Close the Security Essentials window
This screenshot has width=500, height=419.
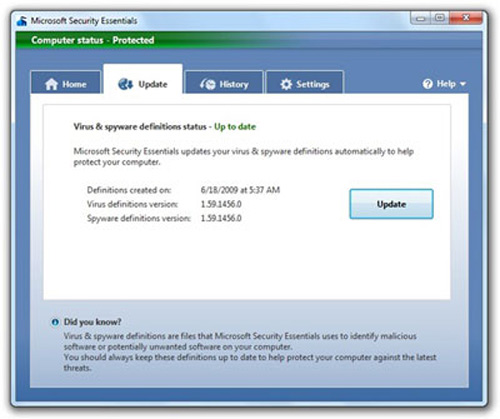coord(466,18)
